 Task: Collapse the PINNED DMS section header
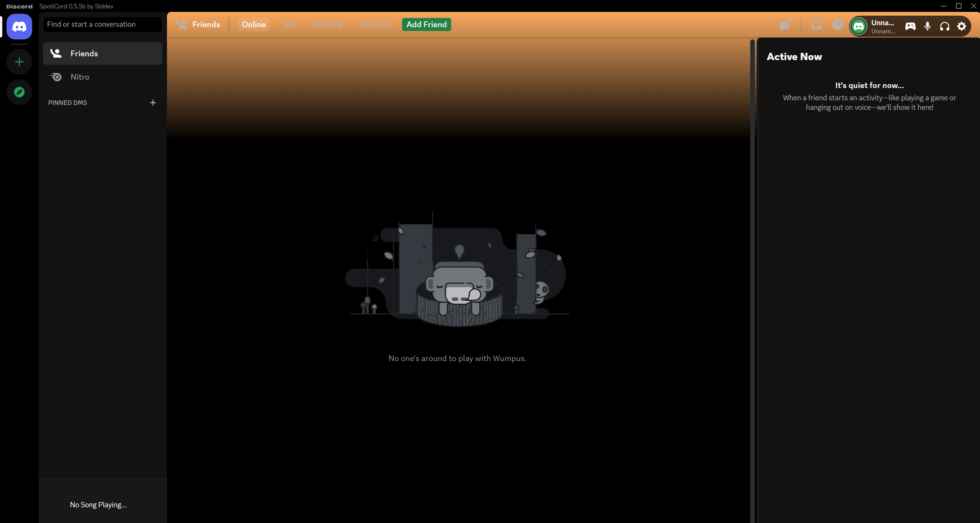point(68,103)
